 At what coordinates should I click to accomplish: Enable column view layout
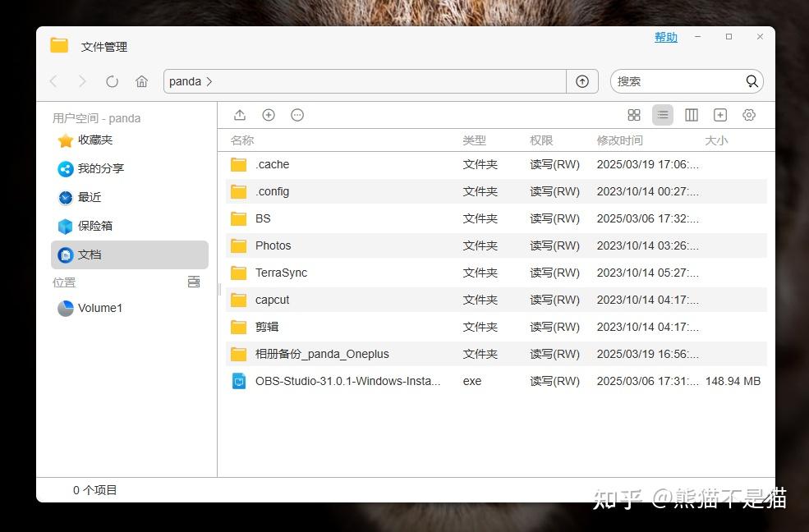(x=691, y=115)
